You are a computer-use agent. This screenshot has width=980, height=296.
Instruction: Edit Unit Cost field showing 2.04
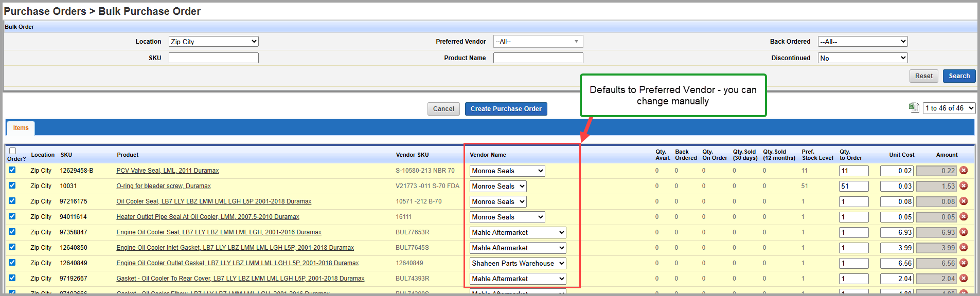(897, 279)
